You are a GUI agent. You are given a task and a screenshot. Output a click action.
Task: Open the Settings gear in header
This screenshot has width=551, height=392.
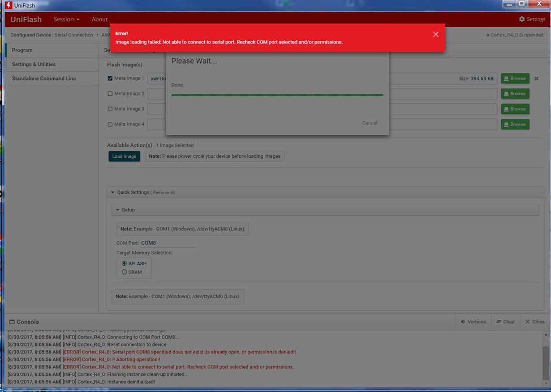click(532, 19)
